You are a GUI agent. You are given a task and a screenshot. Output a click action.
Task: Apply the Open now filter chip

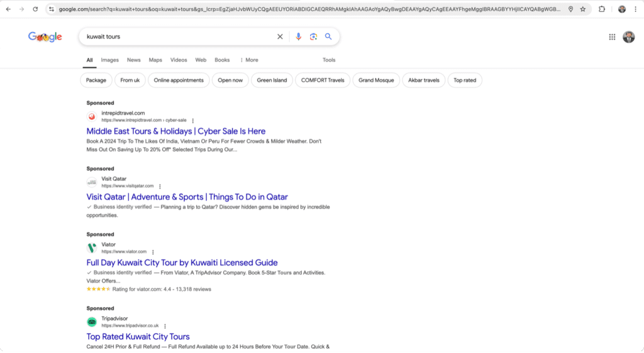point(230,80)
